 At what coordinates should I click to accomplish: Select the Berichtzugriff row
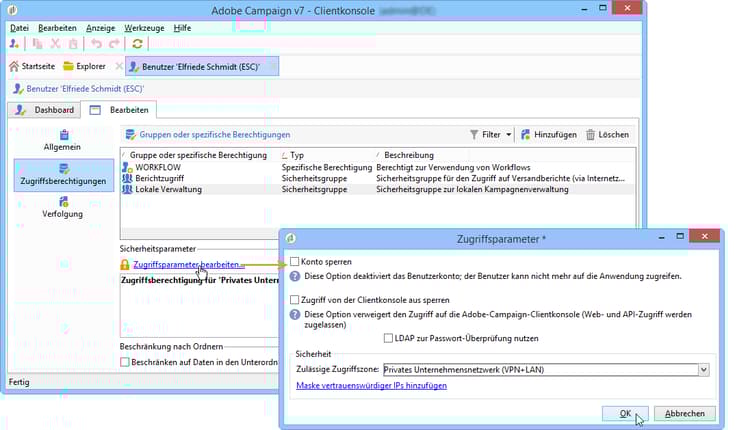(378, 178)
